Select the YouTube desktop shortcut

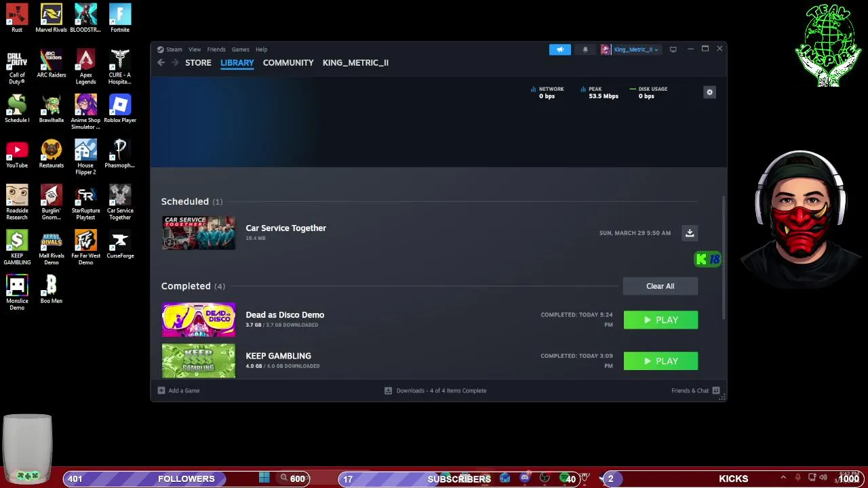point(17,154)
